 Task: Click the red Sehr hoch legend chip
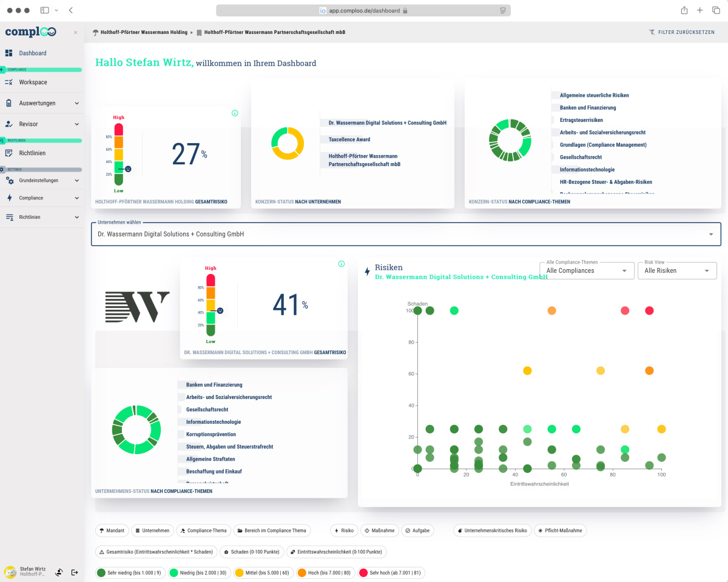tap(391, 572)
